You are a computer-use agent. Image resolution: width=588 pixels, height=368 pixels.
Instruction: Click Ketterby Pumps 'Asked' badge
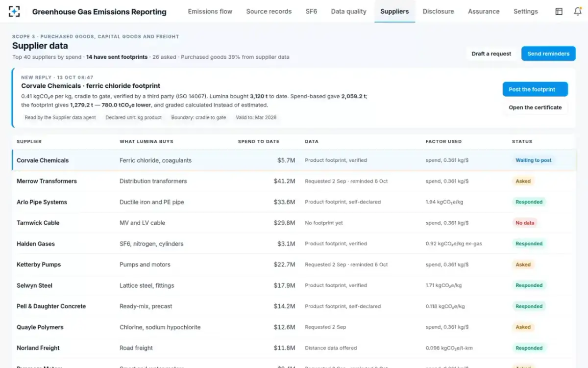point(523,264)
